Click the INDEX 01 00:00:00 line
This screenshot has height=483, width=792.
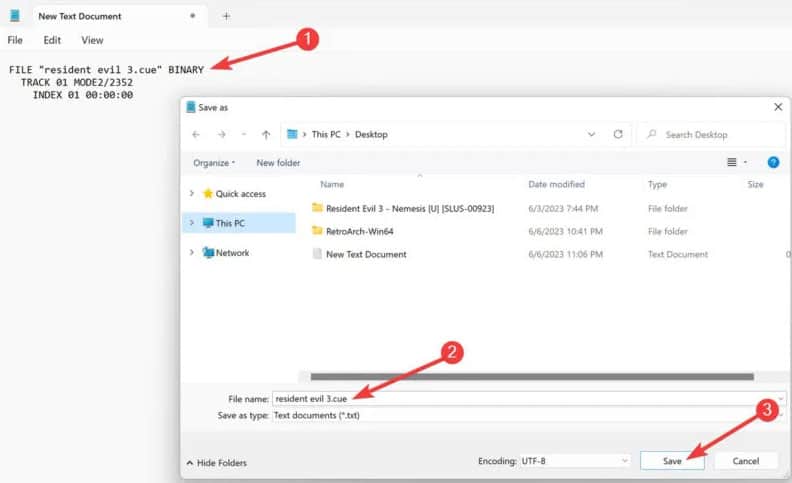pyautogui.click(x=83, y=95)
